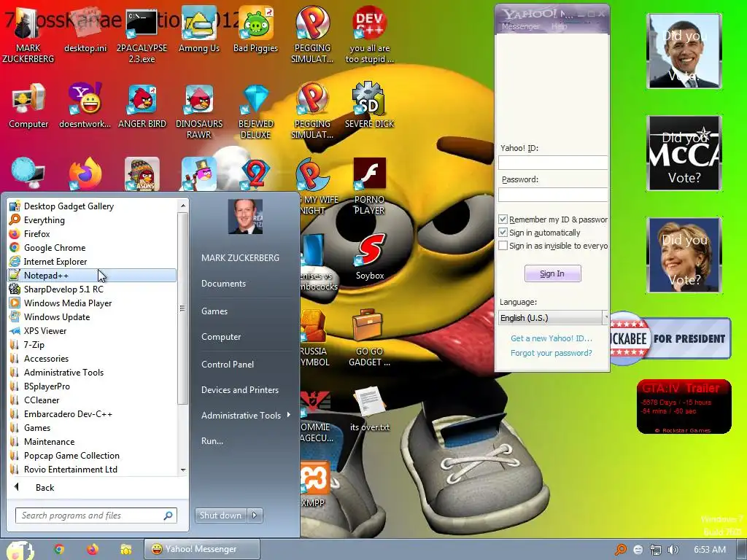Screen dimensions: 747x560
Task: Click the search magnifier in Start menu
Action: tap(169, 516)
